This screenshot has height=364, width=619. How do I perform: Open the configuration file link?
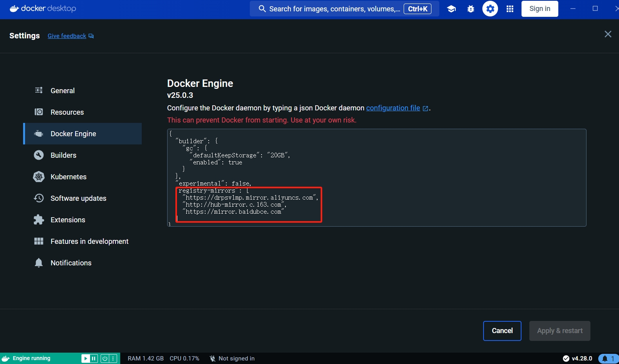tap(393, 108)
